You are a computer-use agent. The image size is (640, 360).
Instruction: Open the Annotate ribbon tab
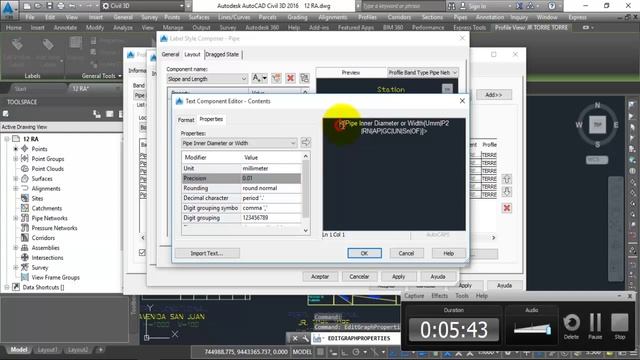(x=65, y=27)
